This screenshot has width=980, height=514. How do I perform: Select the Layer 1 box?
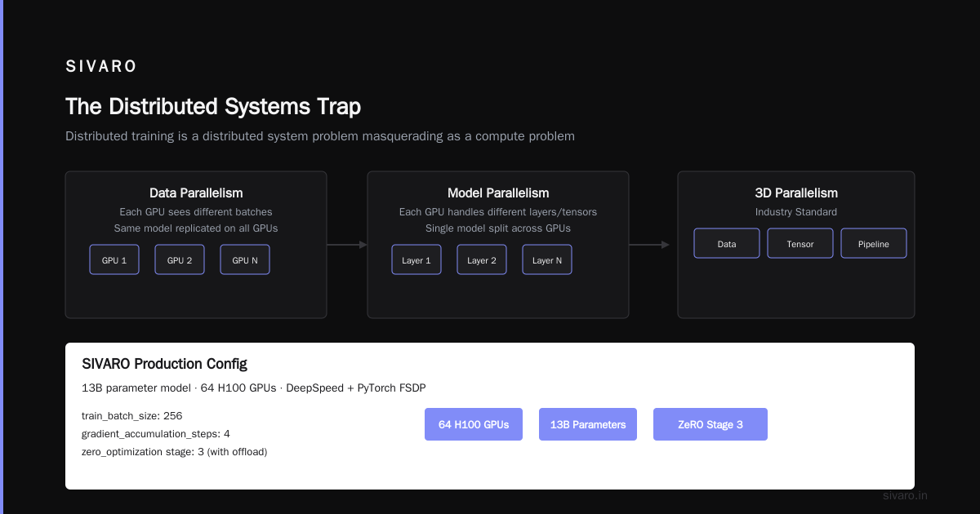point(416,259)
